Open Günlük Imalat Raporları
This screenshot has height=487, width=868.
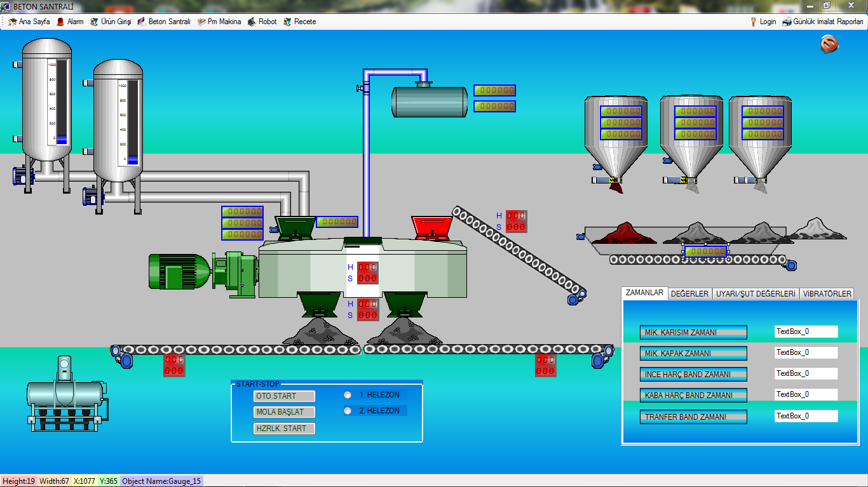click(x=823, y=22)
